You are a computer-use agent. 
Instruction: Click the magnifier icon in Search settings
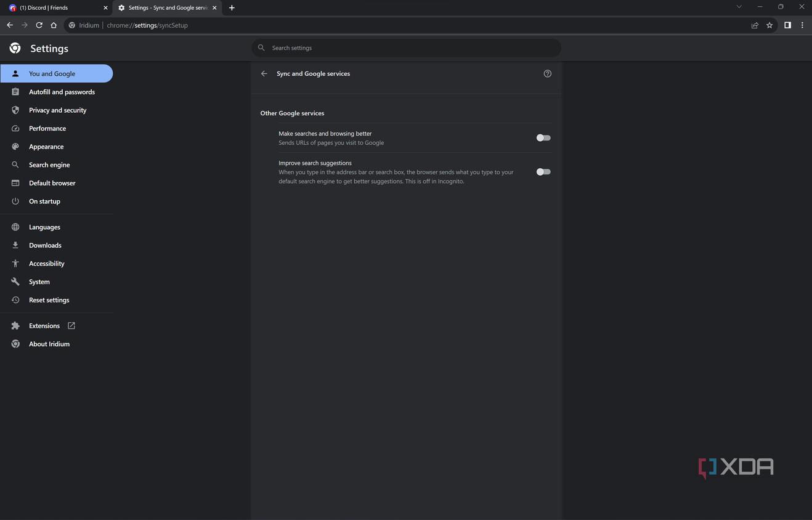pyautogui.click(x=261, y=47)
